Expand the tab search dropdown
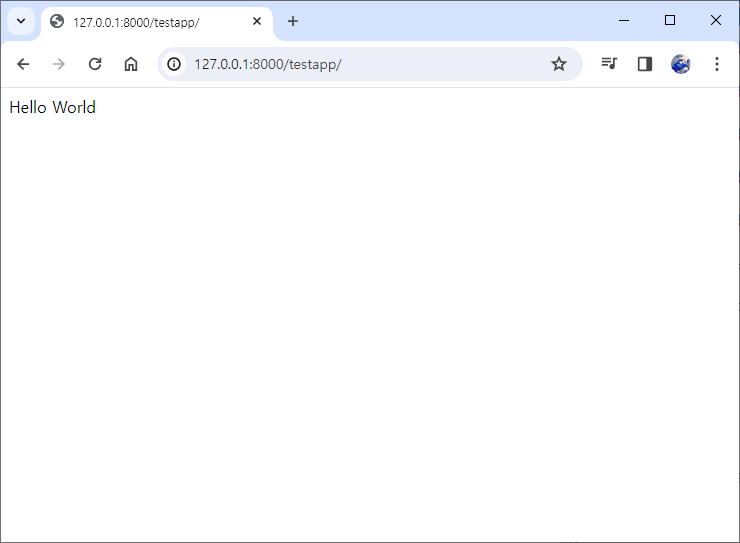740x543 pixels. (x=21, y=21)
